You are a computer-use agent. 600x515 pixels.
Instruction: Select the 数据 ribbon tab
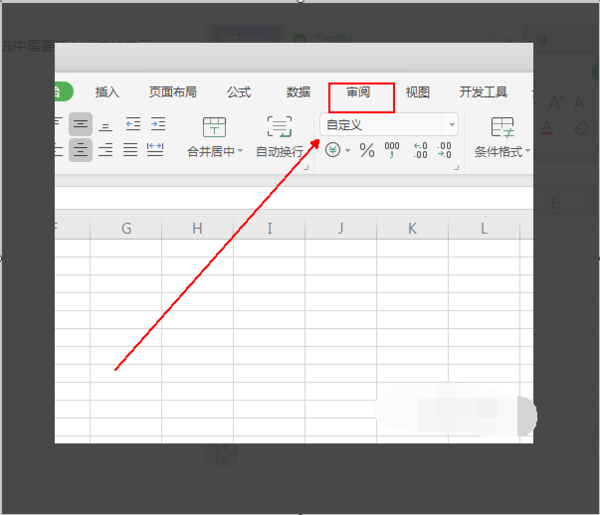click(x=298, y=92)
